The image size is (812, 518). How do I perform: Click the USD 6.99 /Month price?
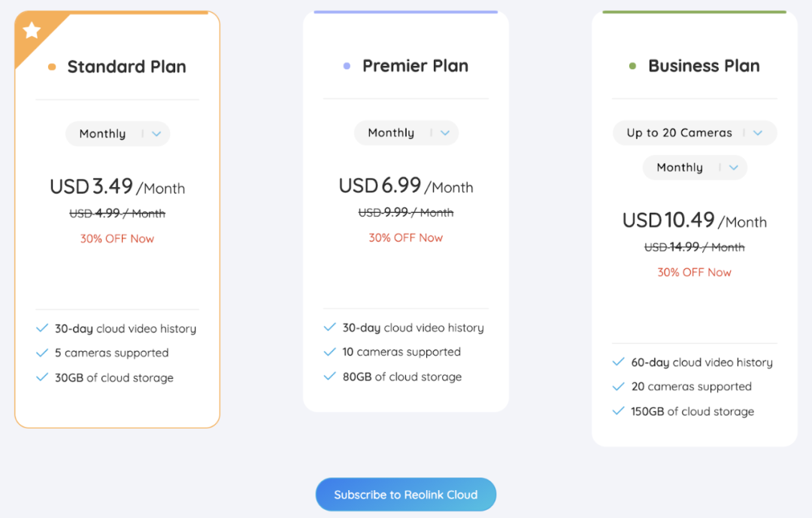406,186
